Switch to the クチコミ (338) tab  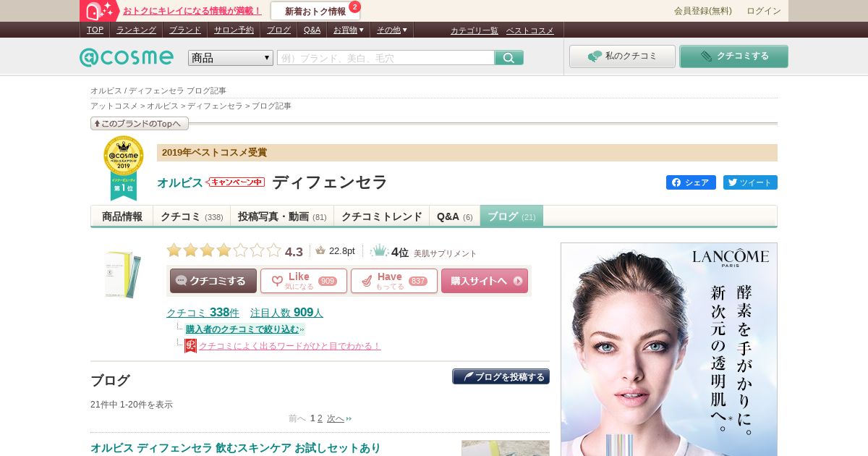click(192, 216)
